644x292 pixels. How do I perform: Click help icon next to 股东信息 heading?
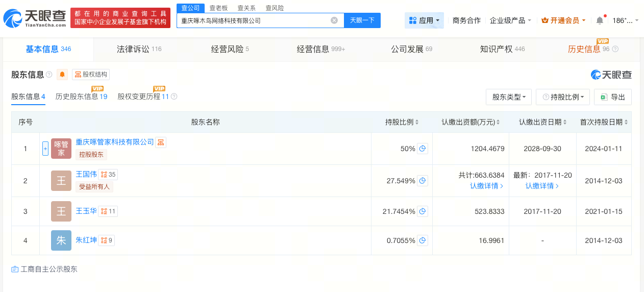(49, 75)
